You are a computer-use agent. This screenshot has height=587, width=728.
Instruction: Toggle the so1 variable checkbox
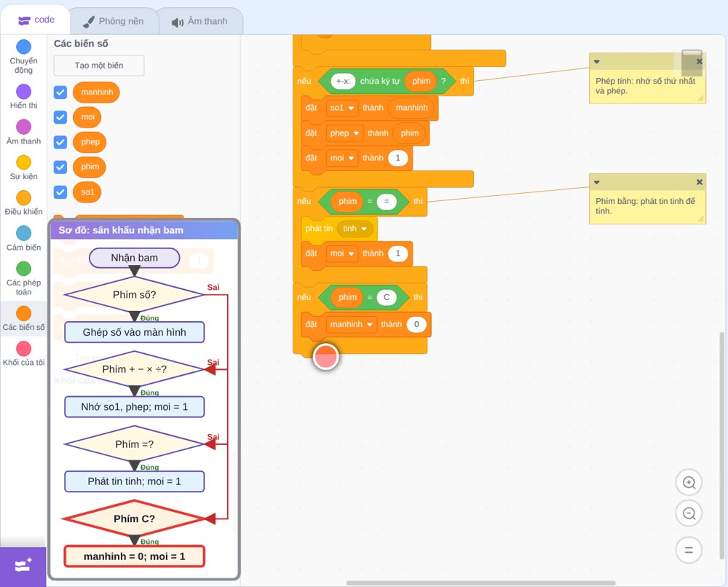tap(60, 192)
